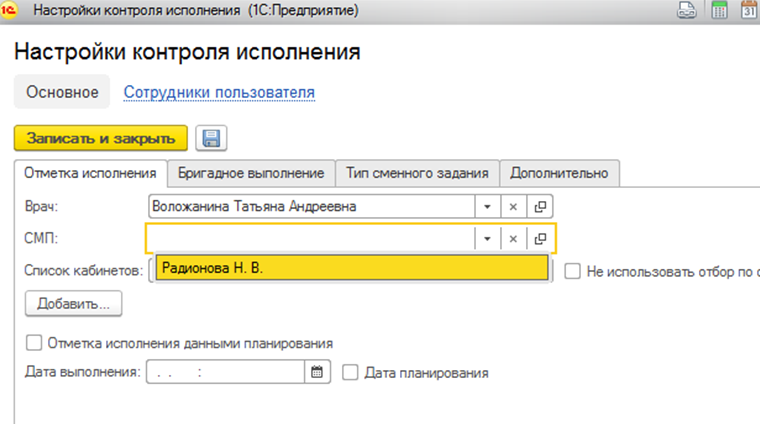
Task: Open the date picker for Дата выполнения
Action: 317,373
